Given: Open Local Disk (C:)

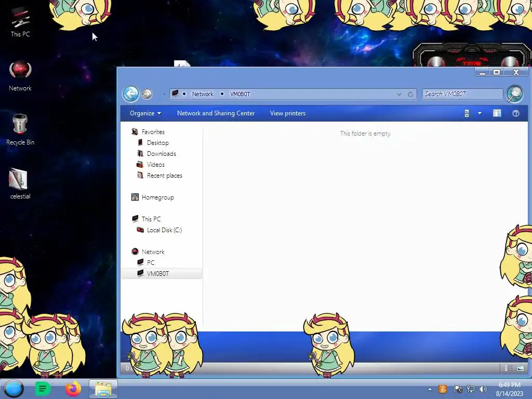Looking at the screenshot, I should coord(164,230).
